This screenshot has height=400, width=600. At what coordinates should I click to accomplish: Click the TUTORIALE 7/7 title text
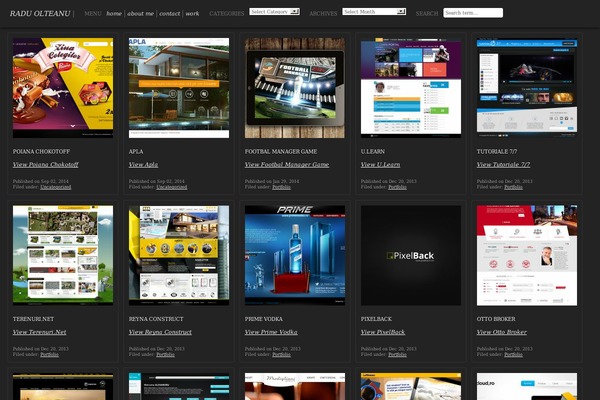497,152
